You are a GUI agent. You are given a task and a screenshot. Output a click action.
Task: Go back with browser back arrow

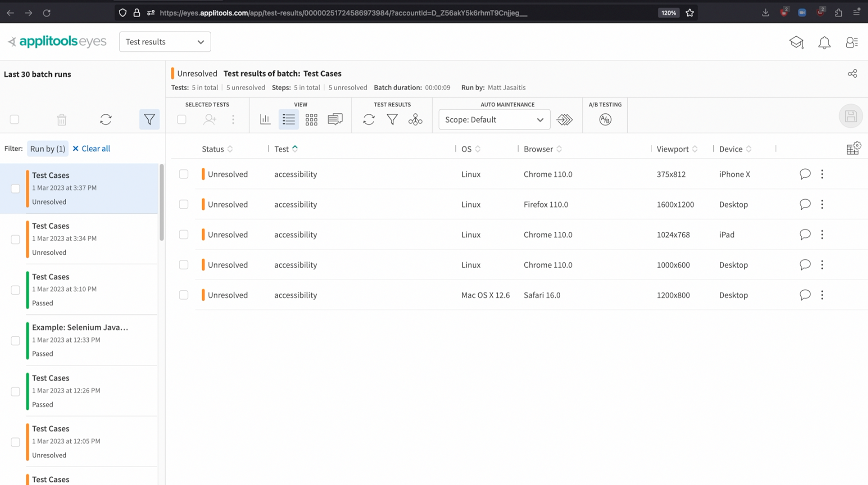(x=10, y=13)
